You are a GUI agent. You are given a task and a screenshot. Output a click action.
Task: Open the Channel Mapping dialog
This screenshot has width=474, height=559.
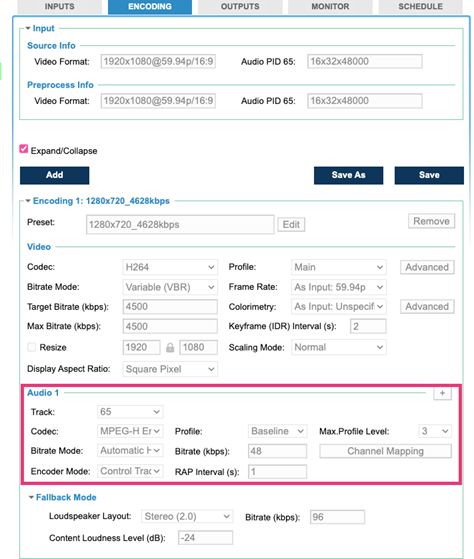click(x=385, y=451)
